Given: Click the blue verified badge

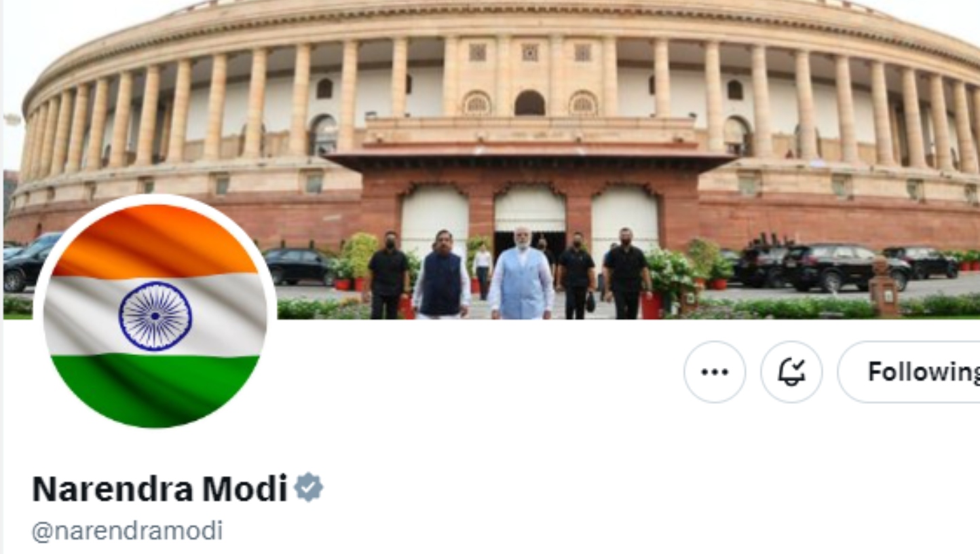Looking at the screenshot, I should pos(309,487).
